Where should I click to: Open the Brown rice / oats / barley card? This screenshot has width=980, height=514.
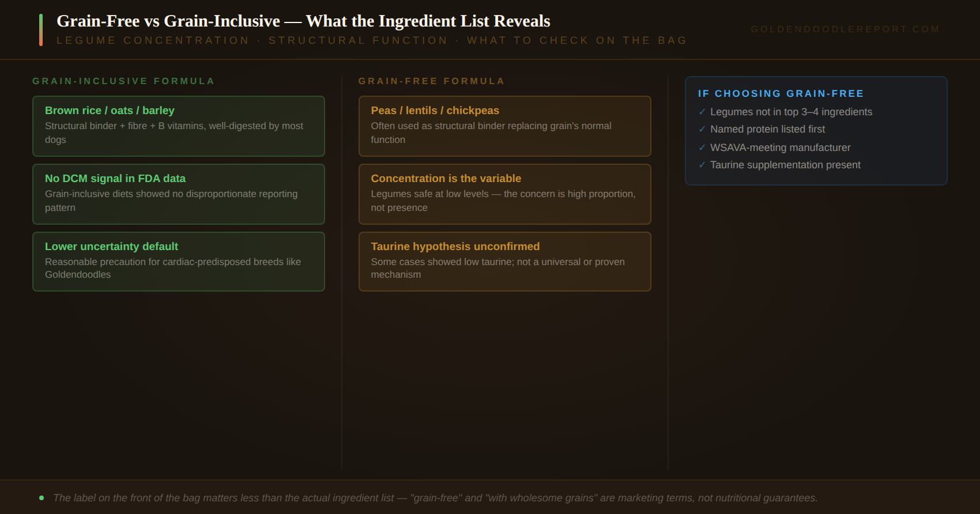point(179,126)
